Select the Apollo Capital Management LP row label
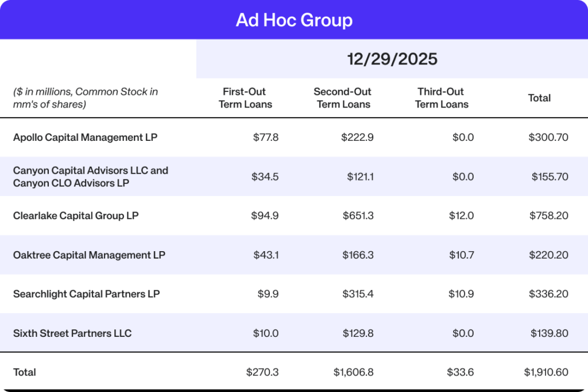This screenshot has width=588, height=392. coord(85,137)
